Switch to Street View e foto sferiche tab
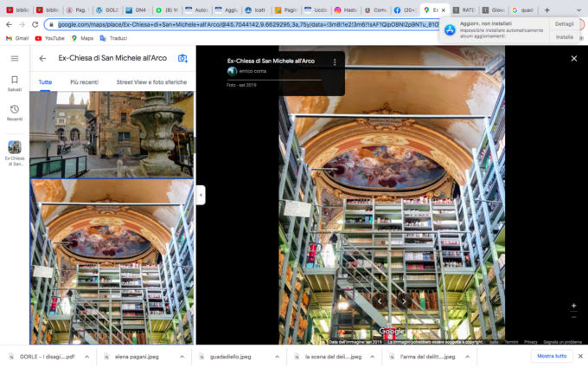 click(x=151, y=82)
